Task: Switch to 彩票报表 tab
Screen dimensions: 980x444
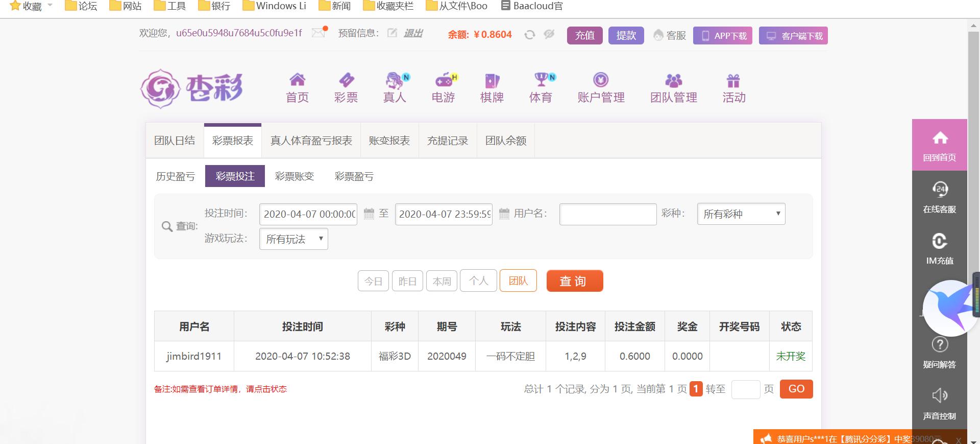Action: 233,141
